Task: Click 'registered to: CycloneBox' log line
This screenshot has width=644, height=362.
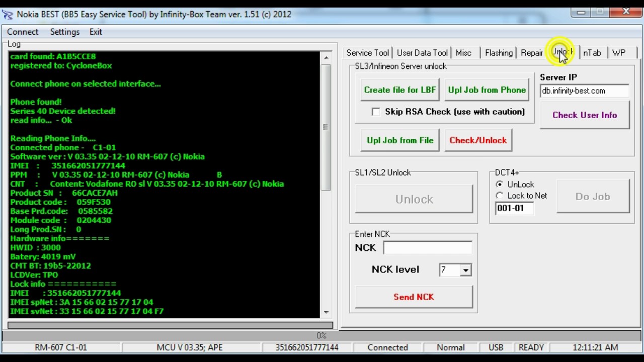Action: (x=61, y=65)
